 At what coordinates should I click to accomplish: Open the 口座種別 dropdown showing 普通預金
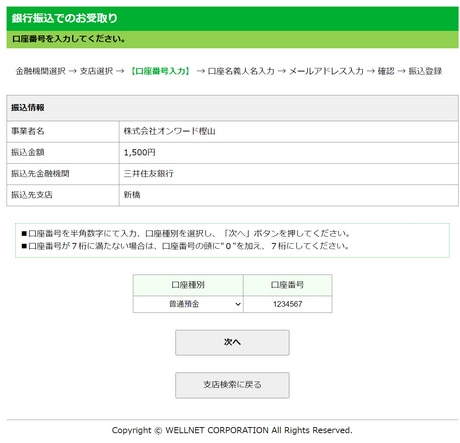tap(188, 304)
